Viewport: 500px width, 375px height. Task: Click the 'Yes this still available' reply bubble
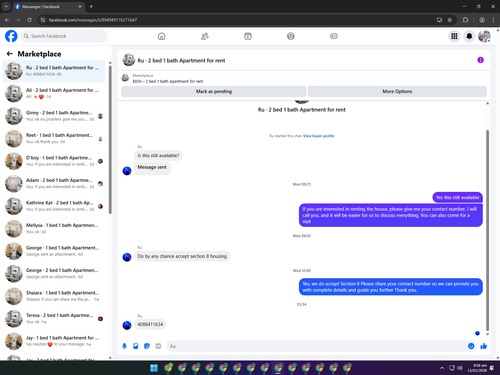pos(457,197)
